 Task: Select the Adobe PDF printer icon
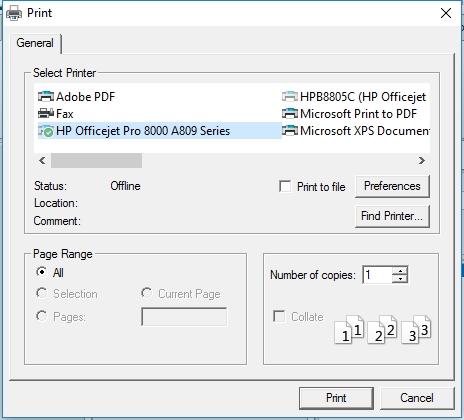click(x=46, y=97)
